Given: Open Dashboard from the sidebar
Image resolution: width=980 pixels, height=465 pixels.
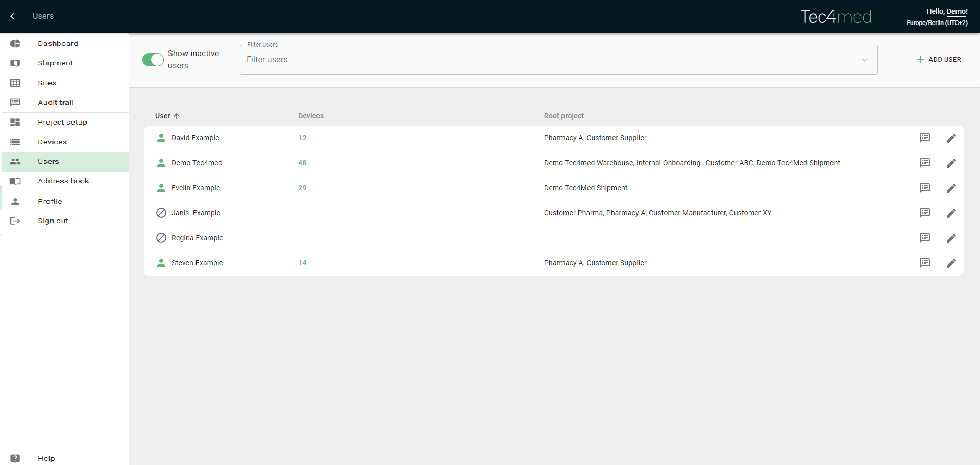Looking at the screenshot, I should pos(57,44).
